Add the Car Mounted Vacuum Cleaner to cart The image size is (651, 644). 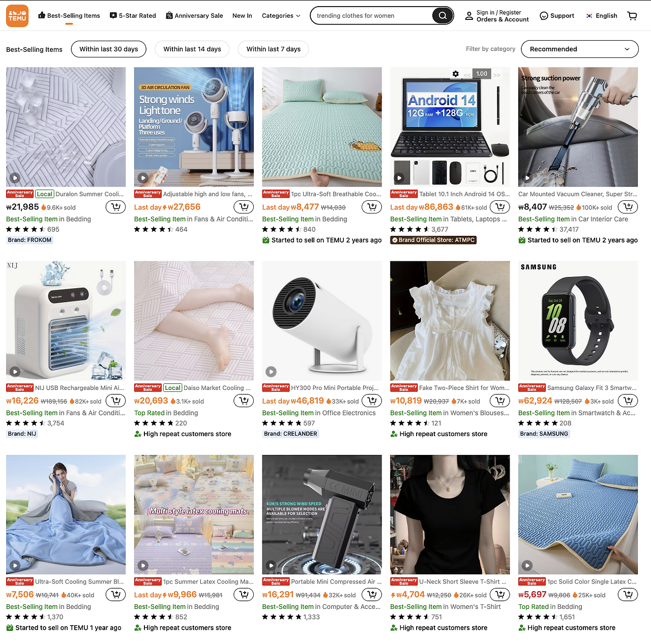coord(628,207)
